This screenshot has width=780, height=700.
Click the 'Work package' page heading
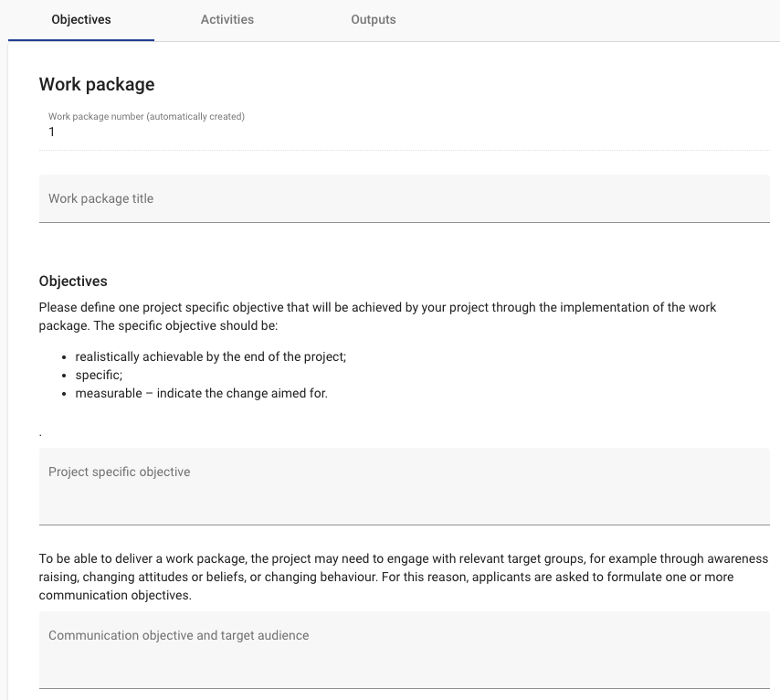click(97, 85)
